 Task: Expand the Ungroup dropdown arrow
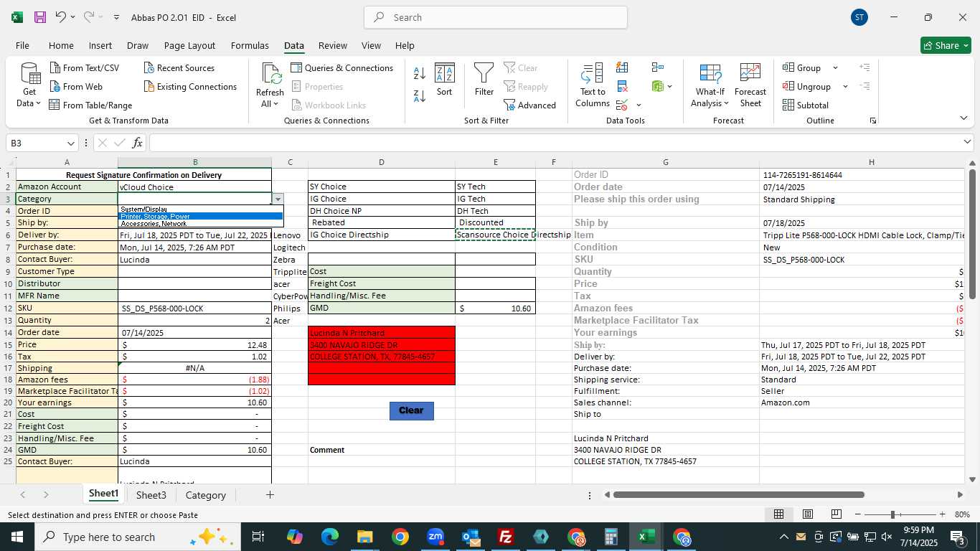click(x=845, y=86)
